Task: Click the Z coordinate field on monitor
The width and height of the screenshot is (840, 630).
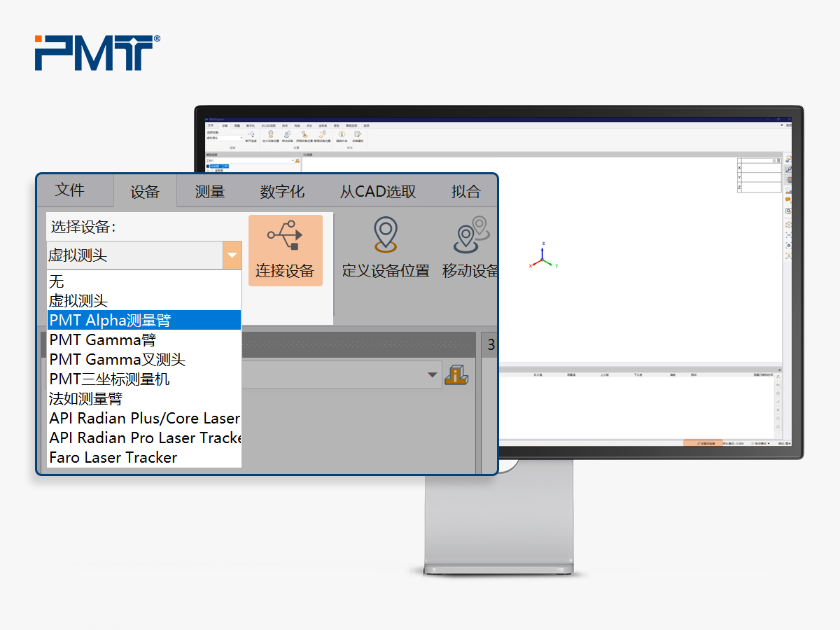Action: coord(762,187)
